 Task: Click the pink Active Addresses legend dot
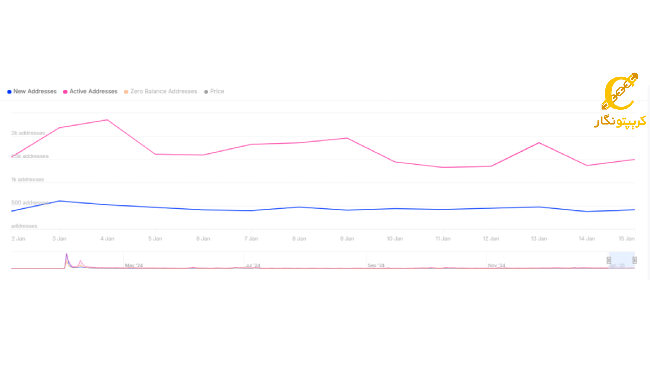pos(65,92)
